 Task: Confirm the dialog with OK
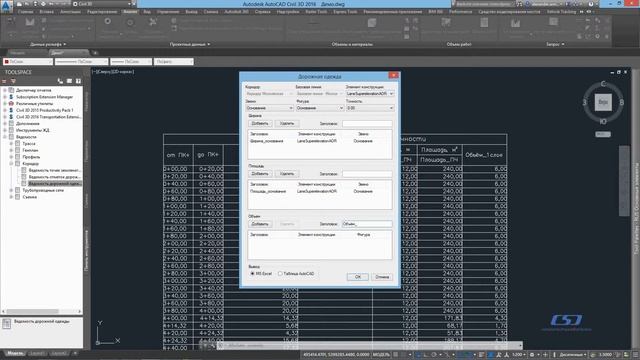click(x=358, y=277)
